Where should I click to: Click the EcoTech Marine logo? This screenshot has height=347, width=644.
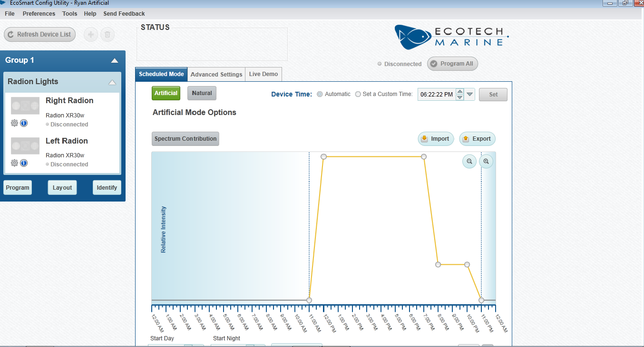click(451, 37)
